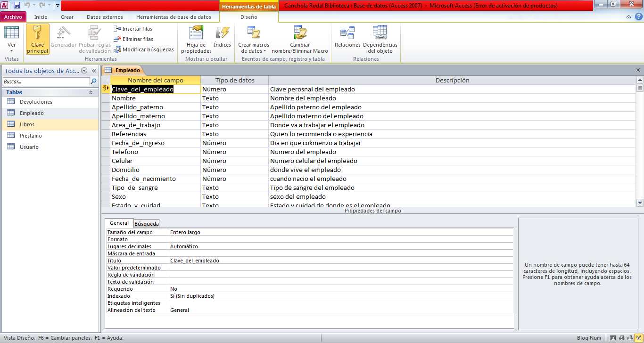Open Modificar búsquedas tool

coord(144,49)
